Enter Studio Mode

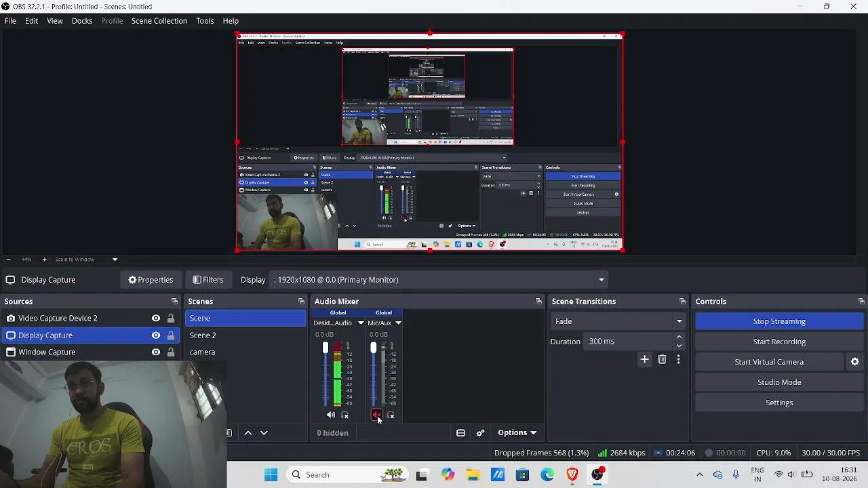779,382
